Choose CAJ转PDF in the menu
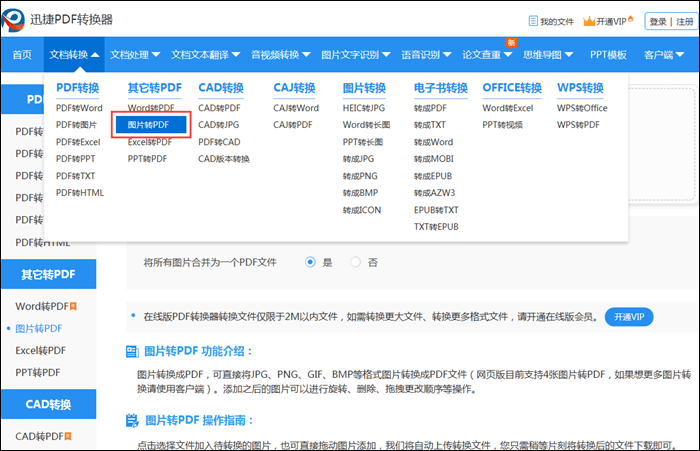This screenshot has height=451, width=700. (293, 125)
